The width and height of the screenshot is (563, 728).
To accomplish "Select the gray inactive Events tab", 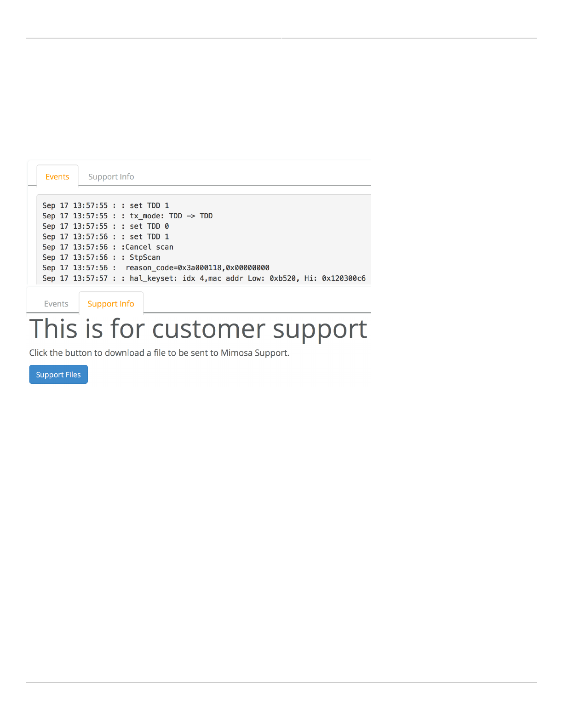I will pyautogui.click(x=56, y=303).
